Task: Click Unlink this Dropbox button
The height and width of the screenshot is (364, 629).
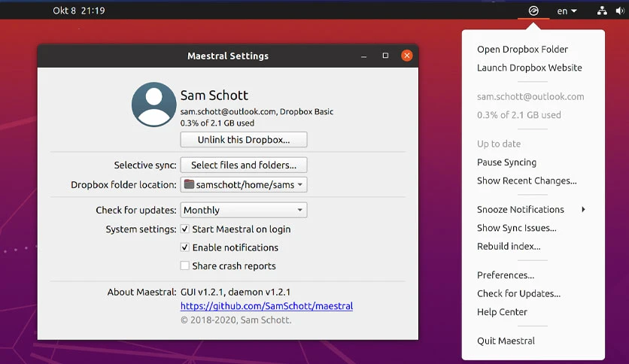Action: point(244,139)
